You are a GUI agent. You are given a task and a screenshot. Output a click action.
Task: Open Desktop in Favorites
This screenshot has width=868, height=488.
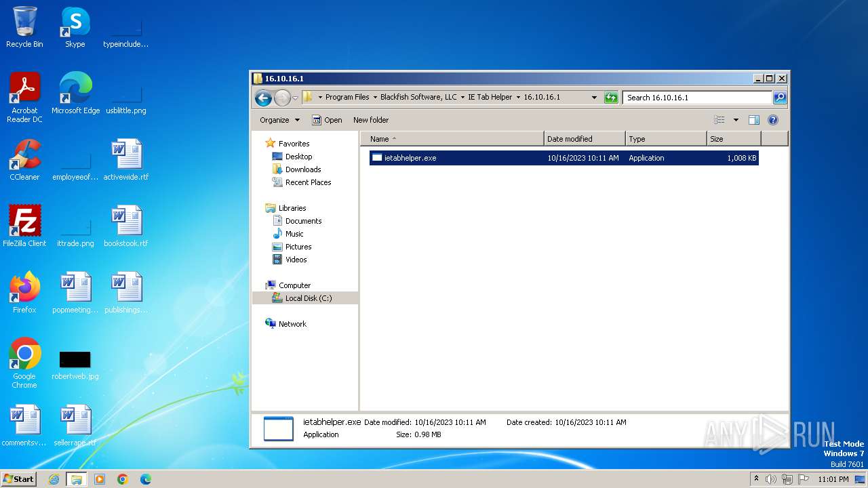coord(298,157)
